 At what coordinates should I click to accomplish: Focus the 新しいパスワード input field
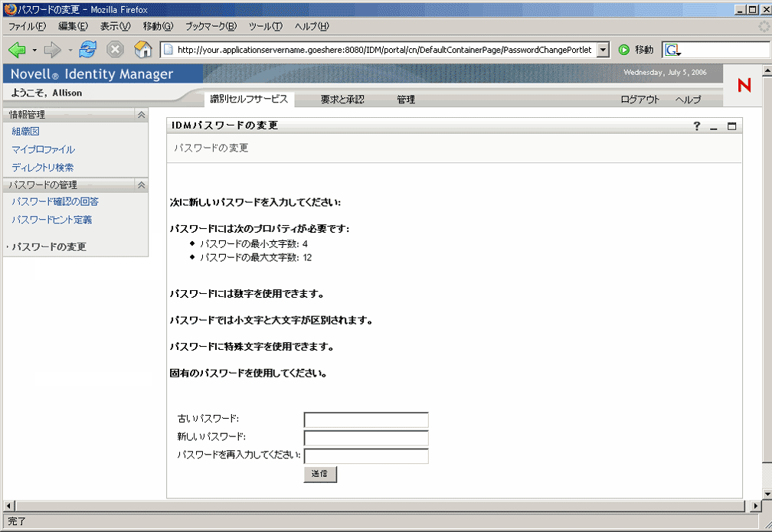tap(366, 438)
